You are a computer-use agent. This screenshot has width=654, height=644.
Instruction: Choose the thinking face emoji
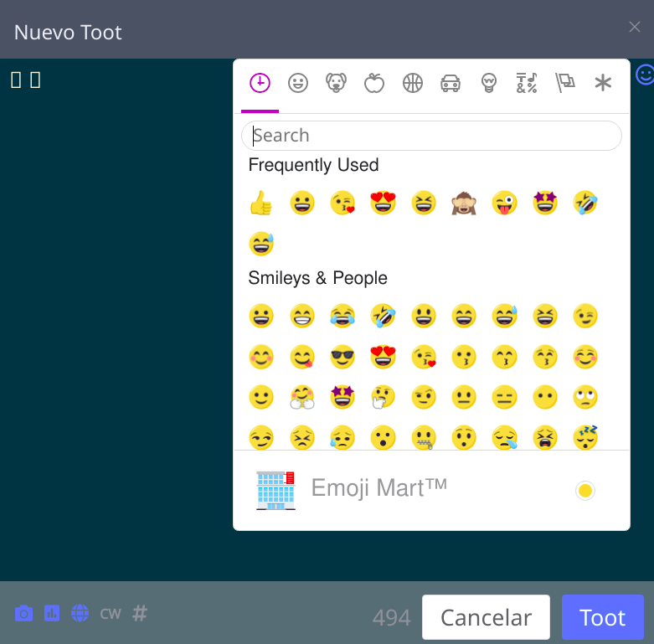[383, 397]
